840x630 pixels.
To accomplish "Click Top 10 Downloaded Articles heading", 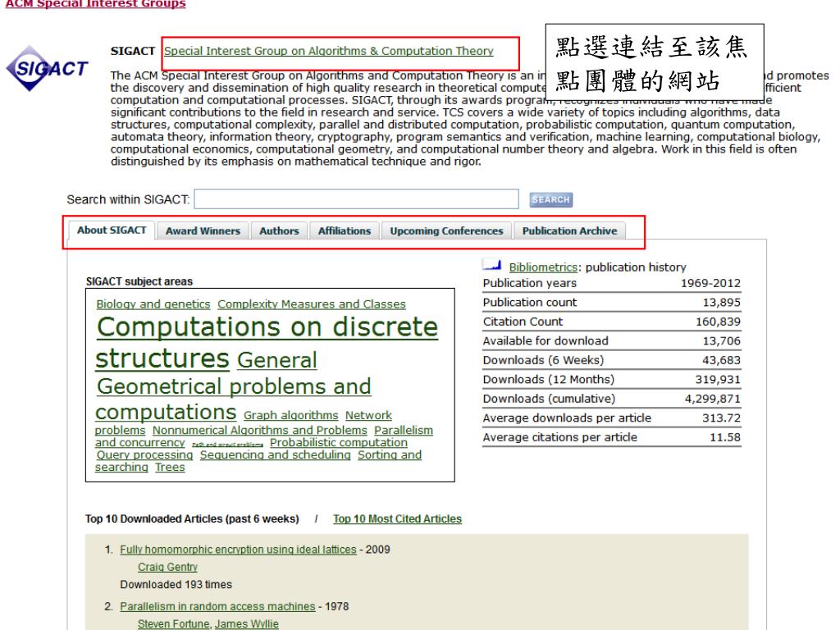I will click(192, 518).
